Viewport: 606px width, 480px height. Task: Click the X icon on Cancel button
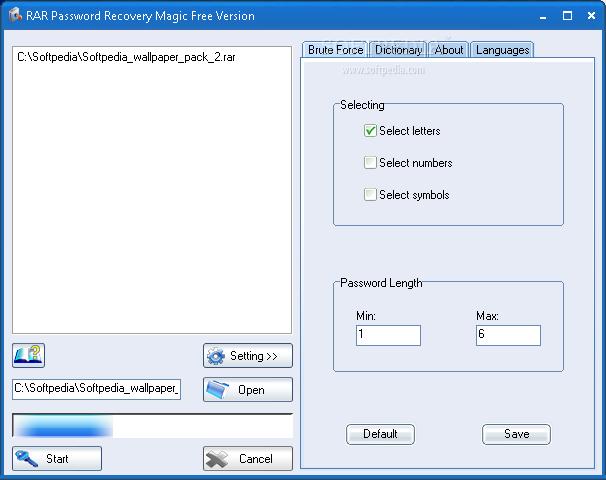pyautogui.click(x=217, y=459)
